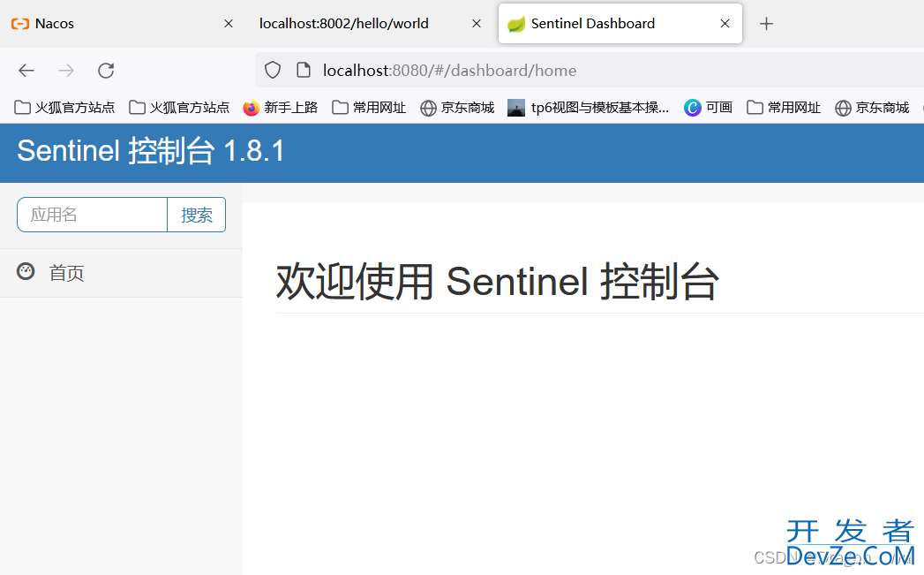924x575 pixels.
Task: Open the 首页 sidebar item
Action: click(x=121, y=273)
